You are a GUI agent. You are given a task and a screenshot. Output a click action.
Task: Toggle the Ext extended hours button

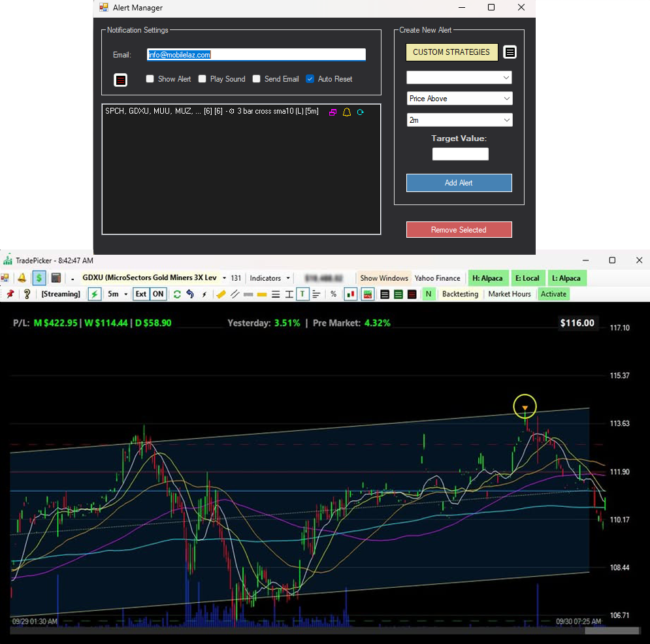click(141, 294)
